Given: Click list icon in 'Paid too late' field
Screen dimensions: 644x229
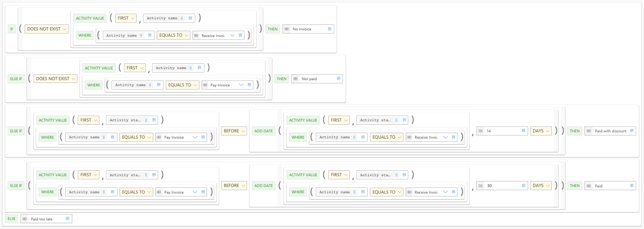Looking at the screenshot, I should point(68,219).
